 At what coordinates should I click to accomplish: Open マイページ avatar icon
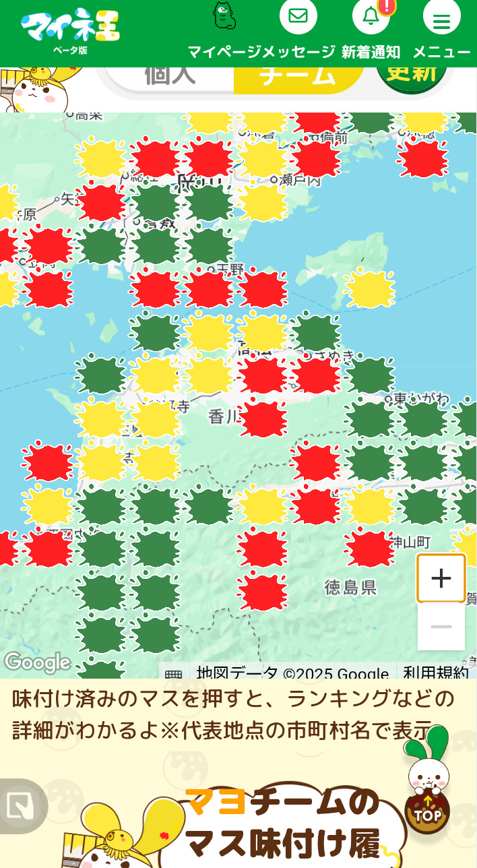click(x=224, y=16)
